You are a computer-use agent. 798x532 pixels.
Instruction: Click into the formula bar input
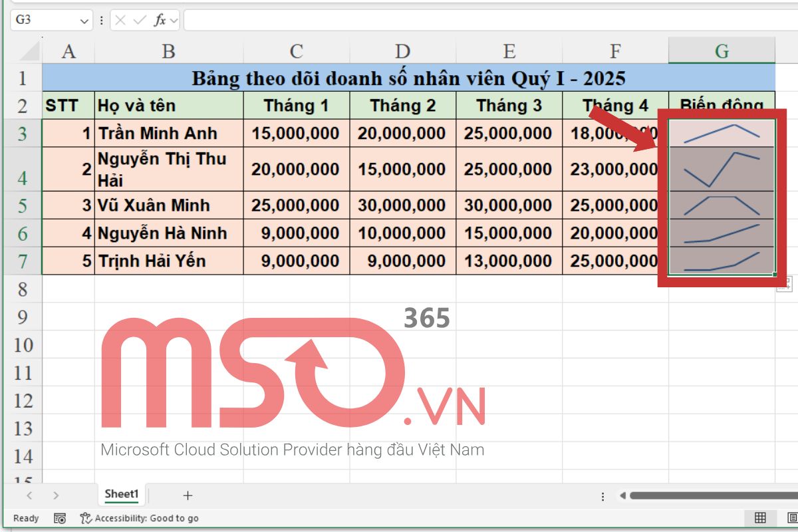click(490, 20)
